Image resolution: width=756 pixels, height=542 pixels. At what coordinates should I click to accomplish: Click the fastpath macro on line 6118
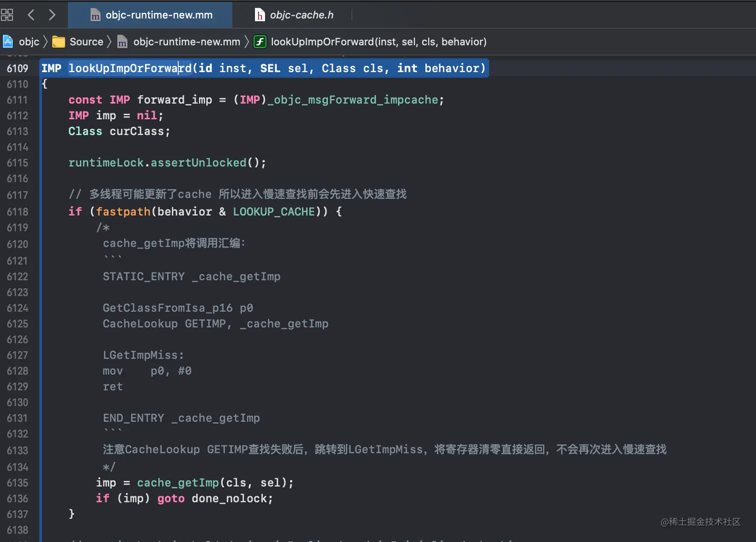(123, 212)
